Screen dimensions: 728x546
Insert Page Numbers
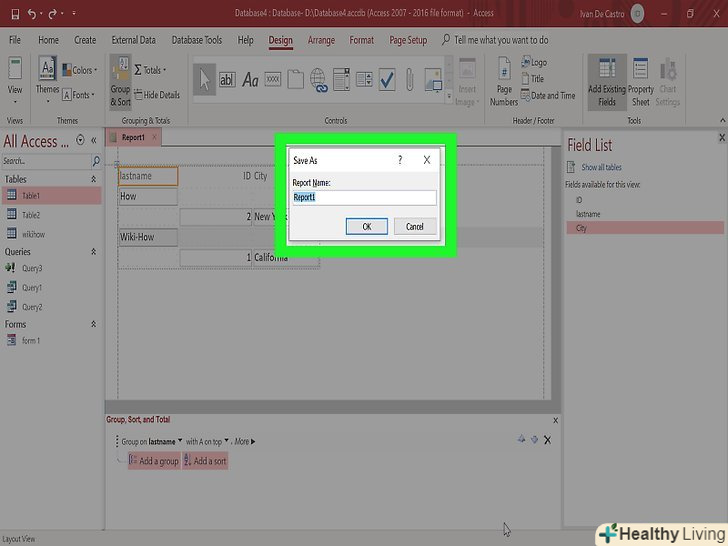(504, 82)
